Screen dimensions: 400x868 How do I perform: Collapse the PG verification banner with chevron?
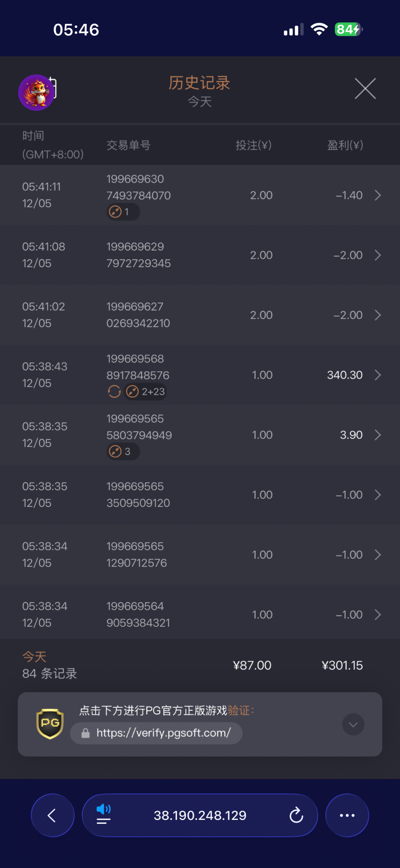click(x=353, y=724)
